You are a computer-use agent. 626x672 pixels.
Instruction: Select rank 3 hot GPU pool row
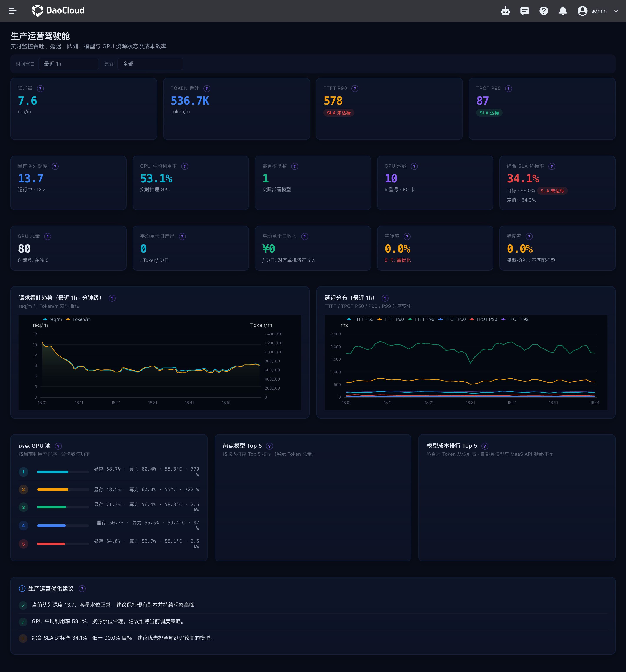109,507
